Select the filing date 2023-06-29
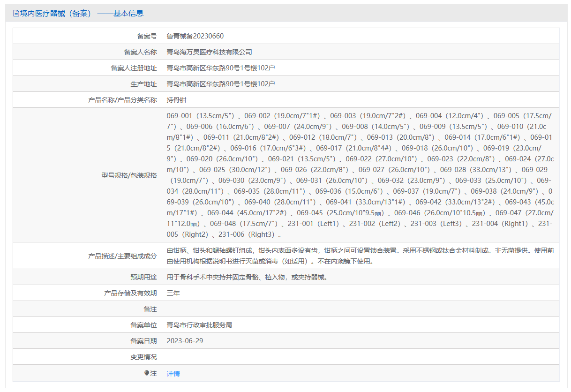Image resolution: width=571 pixels, height=392 pixels. click(185, 341)
